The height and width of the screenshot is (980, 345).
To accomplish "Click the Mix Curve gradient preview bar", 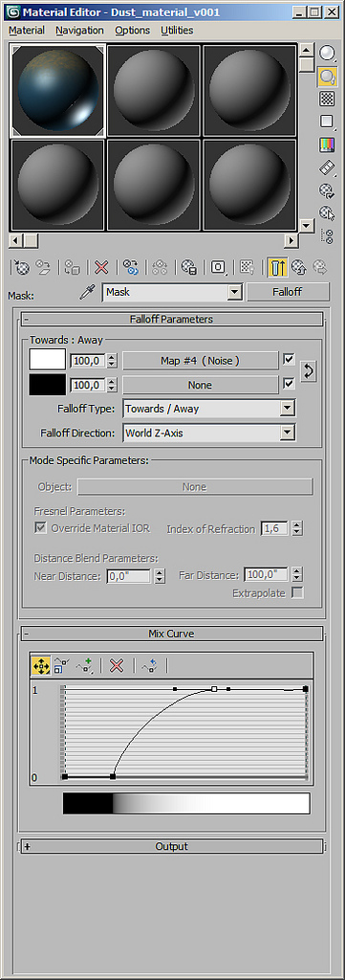I will pos(186,804).
